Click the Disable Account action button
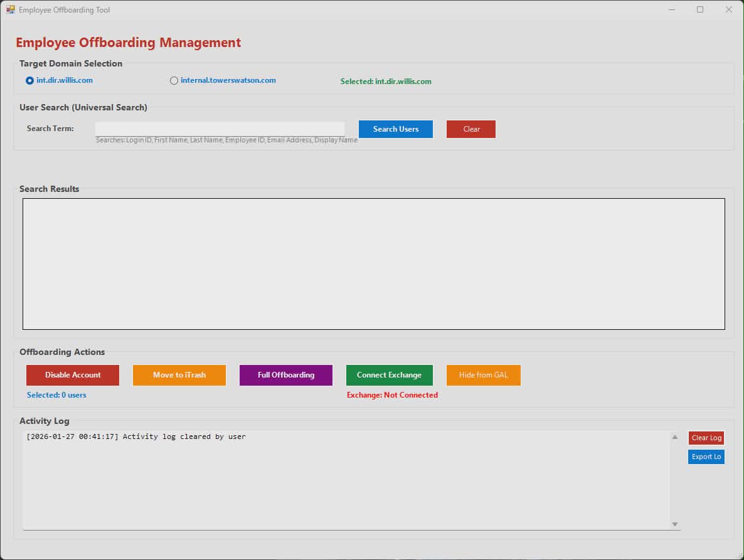 click(72, 374)
